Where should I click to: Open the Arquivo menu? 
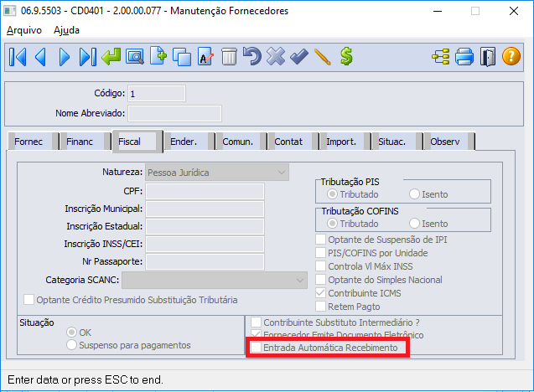24,30
